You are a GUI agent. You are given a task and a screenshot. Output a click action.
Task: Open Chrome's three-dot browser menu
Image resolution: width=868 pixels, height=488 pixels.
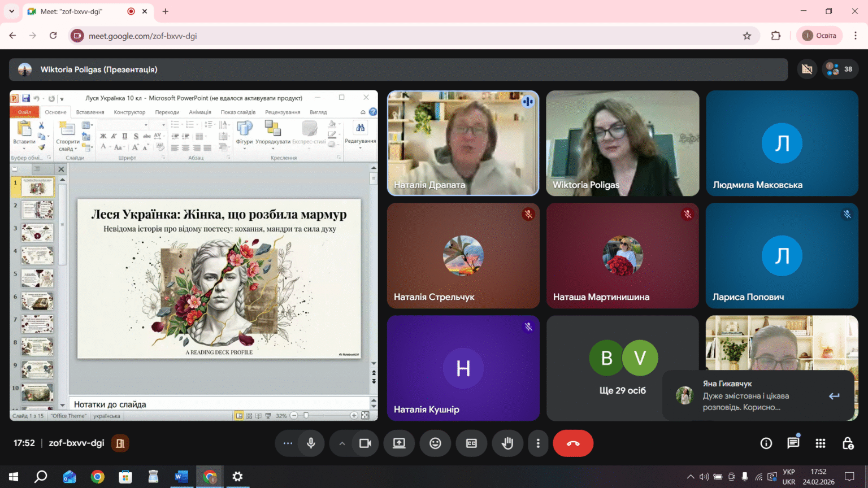pyautogui.click(x=856, y=36)
